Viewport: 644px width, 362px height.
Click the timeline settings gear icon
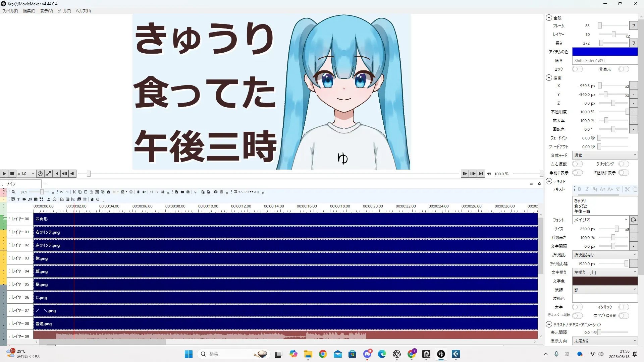[539, 184]
